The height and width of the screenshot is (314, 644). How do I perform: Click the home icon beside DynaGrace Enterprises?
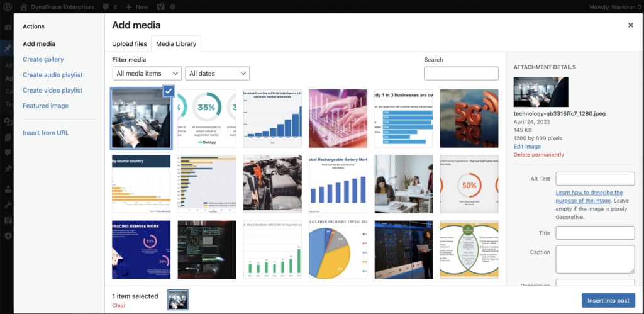(24, 7)
